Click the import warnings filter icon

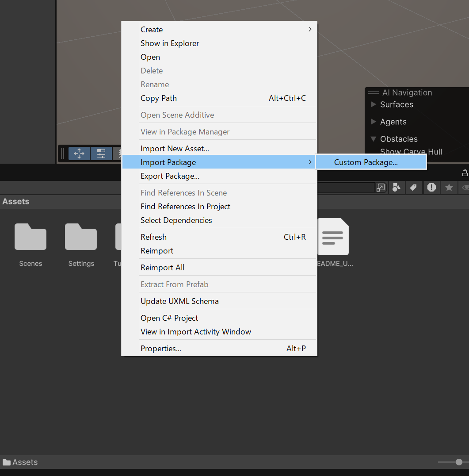coord(431,188)
